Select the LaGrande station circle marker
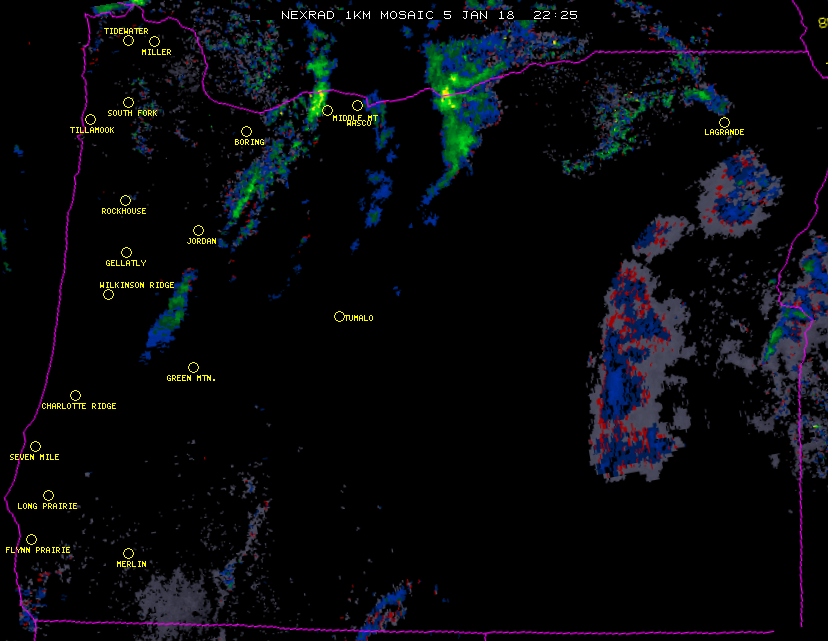The image size is (828, 641). tap(724, 122)
